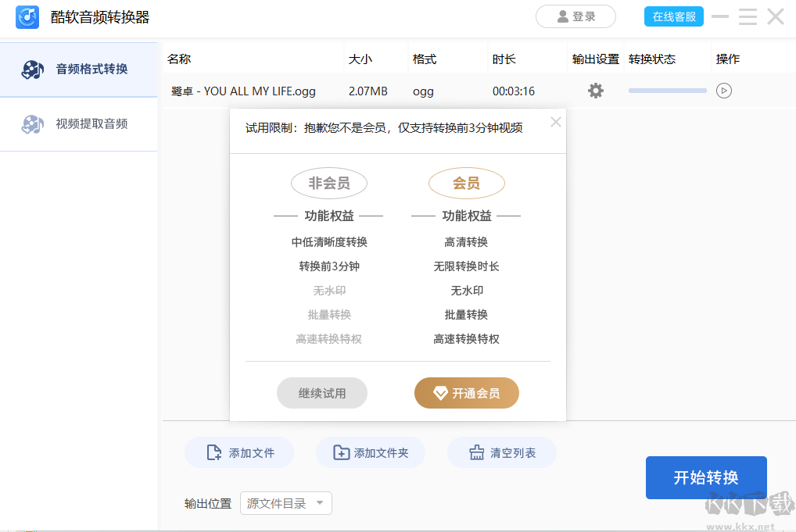796x532 pixels.
Task: Click the 清空列表 clear-list broom icon
Action: [x=478, y=452]
